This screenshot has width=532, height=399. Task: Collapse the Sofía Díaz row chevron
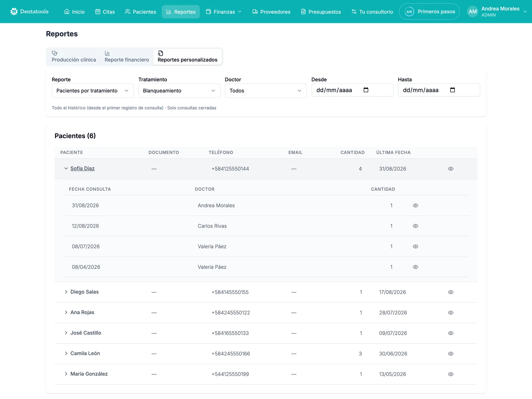[66, 168]
